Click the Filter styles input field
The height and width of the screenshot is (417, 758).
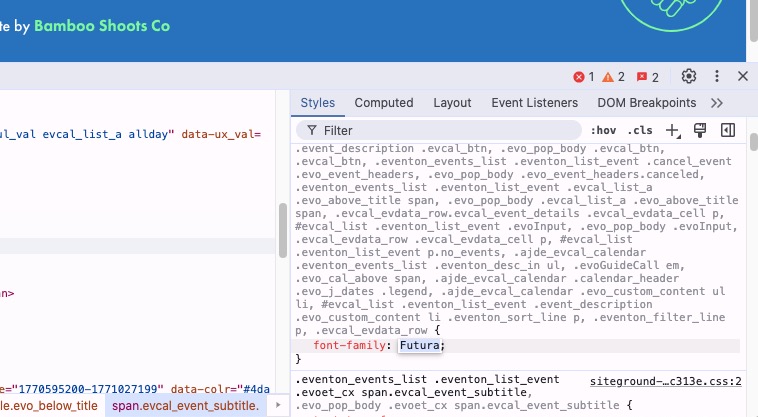click(x=445, y=130)
